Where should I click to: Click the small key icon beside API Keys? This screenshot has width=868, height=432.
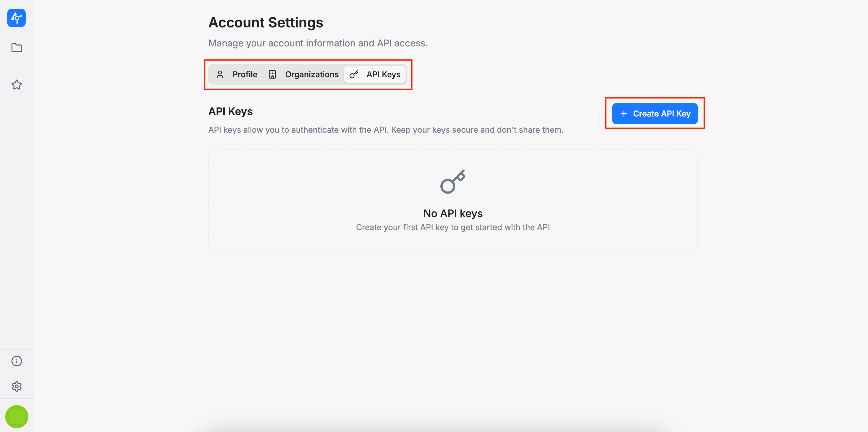[x=353, y=74]
